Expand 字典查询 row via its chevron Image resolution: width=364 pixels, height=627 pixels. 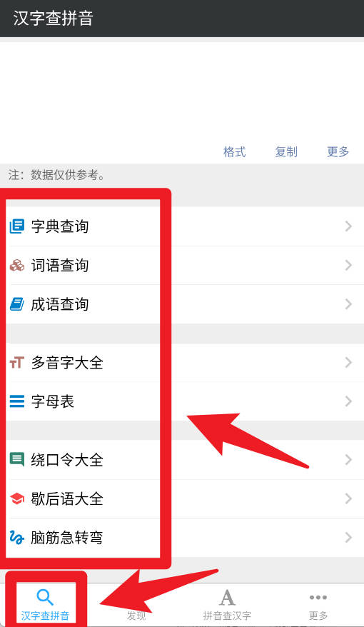(348, 226)
